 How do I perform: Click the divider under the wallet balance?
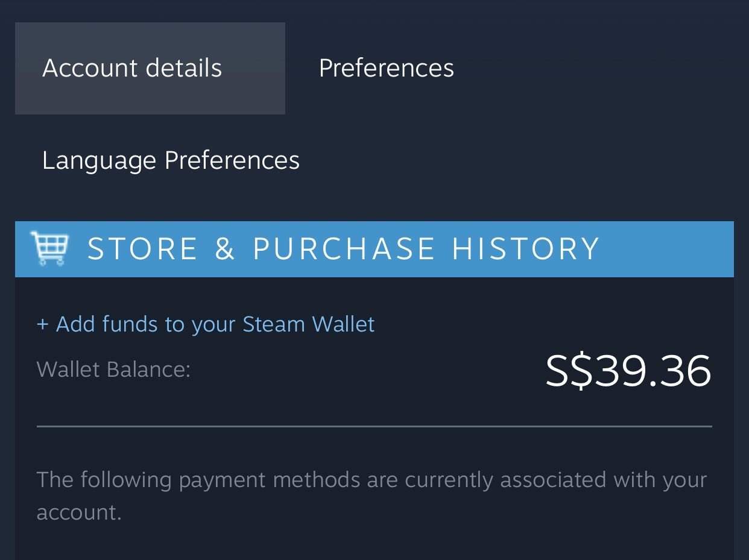pyautogui.click(x=374, y=426)
